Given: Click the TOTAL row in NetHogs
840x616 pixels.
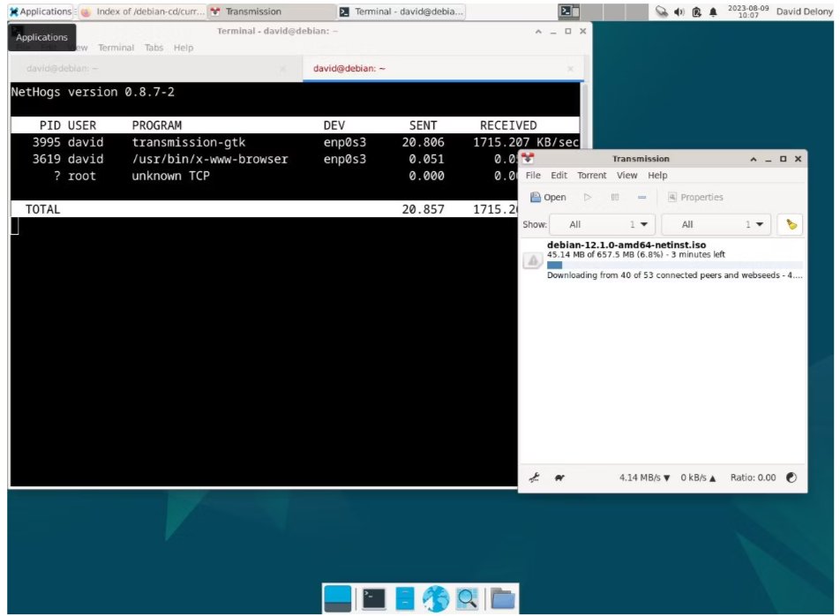Looking at the screenshot, I should [x=264, y=209].
